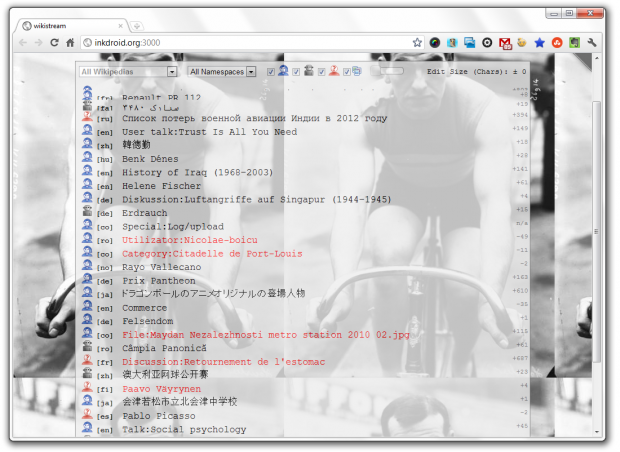This screenshot has width=620, height=452.
Task: Go back in browser history
Action: coord(23,42)
